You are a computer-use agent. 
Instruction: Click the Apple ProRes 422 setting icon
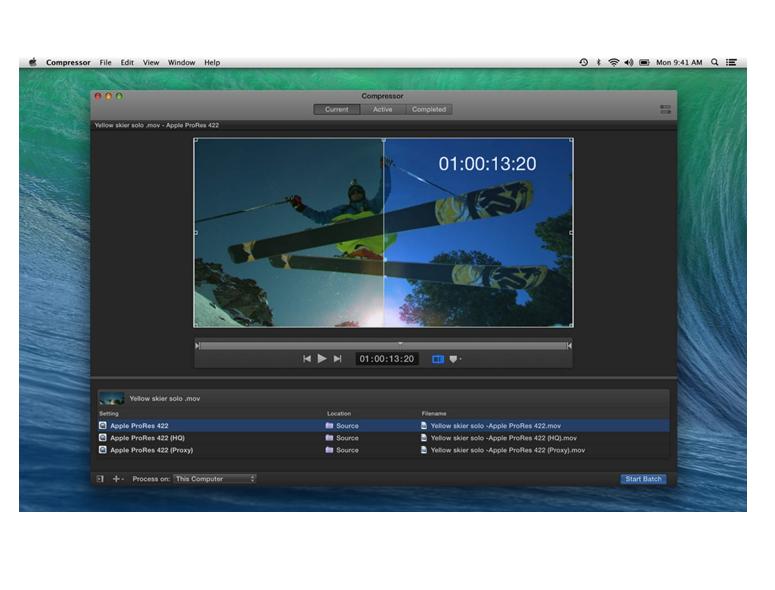tap(103, 425)
